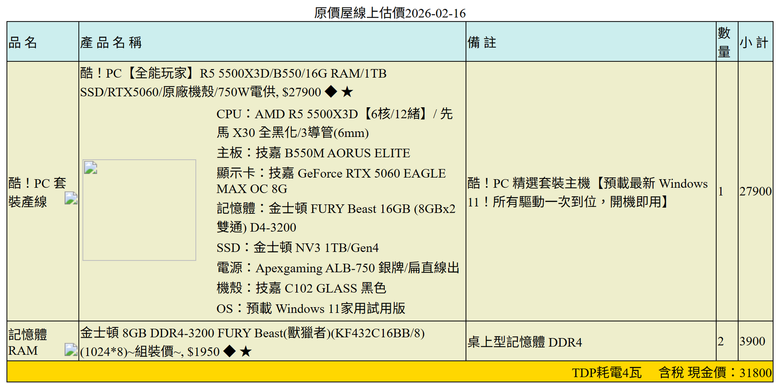Viewport: 780px width, 384px height.
Task: Click subtotal 3900 cell
Action: (755, 341)
